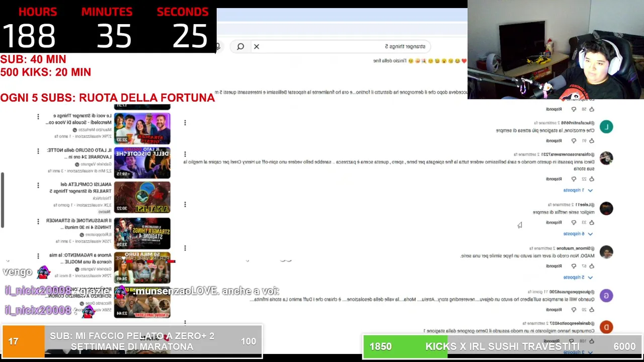
Task: Open more options for 'Il RIASSUNTONE di STRANGER THINGS 4' video
Action: [38, 221]
